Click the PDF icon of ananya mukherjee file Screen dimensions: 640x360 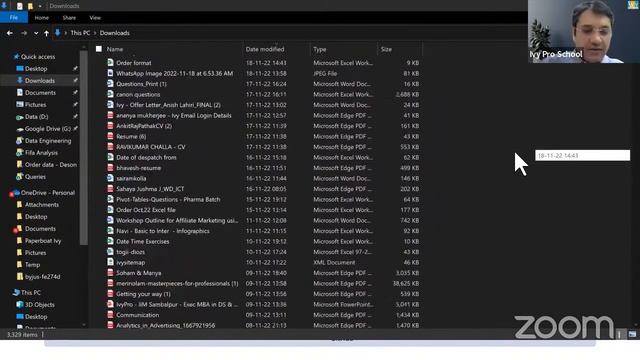(110, 115)
